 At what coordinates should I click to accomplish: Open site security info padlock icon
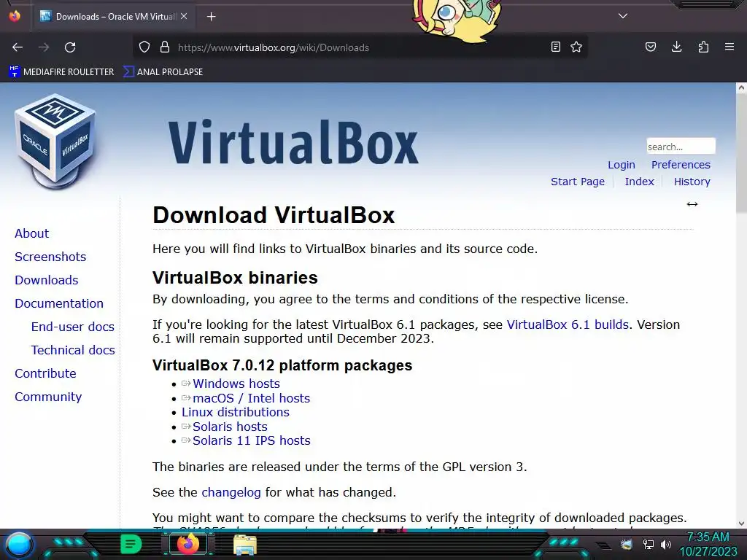click(165, 47)
